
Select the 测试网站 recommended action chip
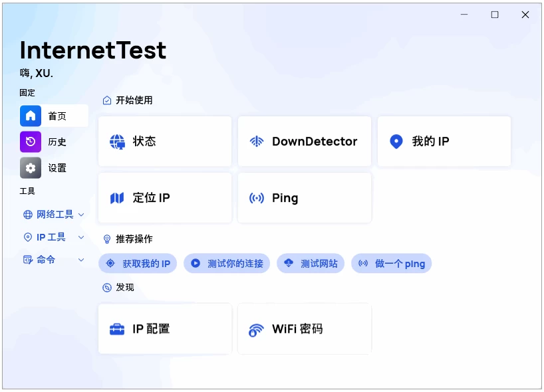pyautogui.click(x=310, y=263)
